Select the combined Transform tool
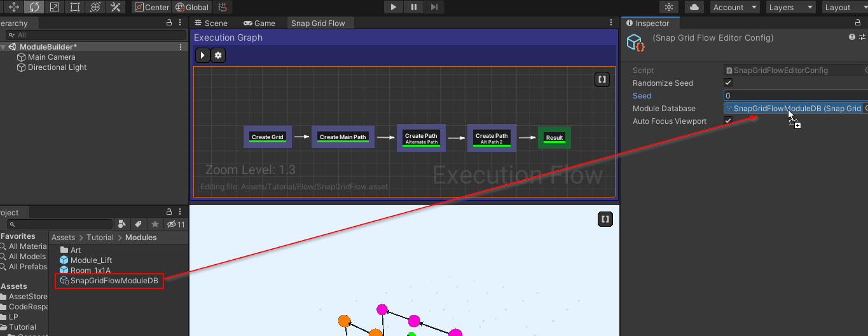Viewport: 868px width, 336px height. click(x=95, y=7)
